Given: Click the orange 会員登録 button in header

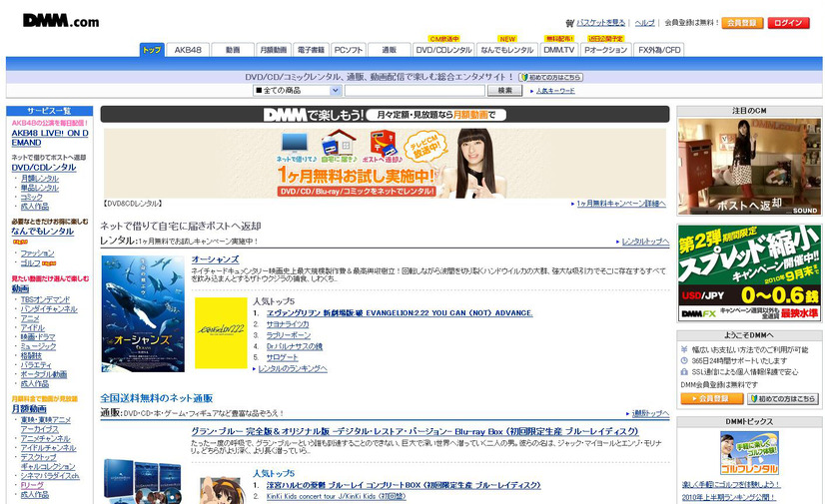Looking at the screenshot, I should coord(742,23).
